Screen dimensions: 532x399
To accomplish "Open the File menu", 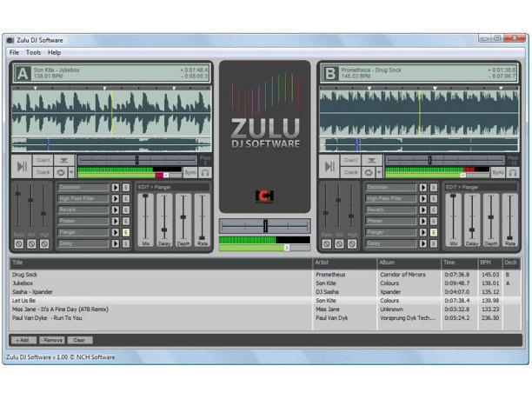I will pyautogui.click(x=14, y=52).
